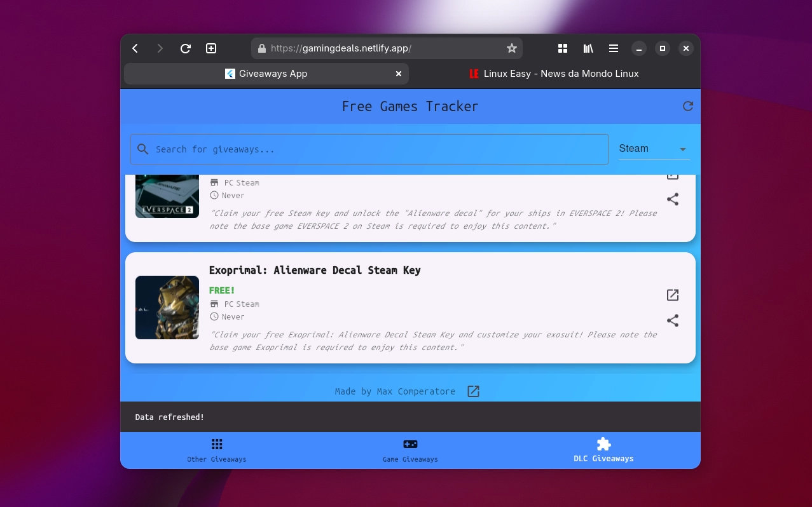Open the Steam platform dropdown
The width and height of the screenshot is (812, 507).
pyautogui.click(x=654, y=149)
